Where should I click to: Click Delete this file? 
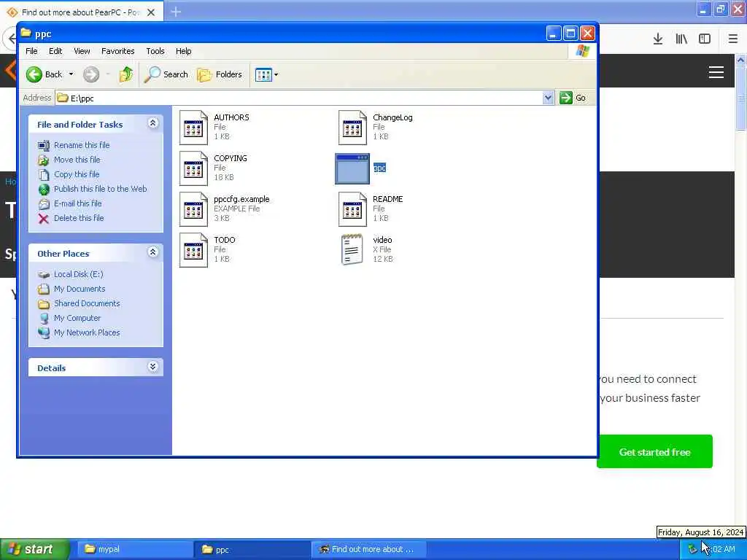[x=79, y=218]
